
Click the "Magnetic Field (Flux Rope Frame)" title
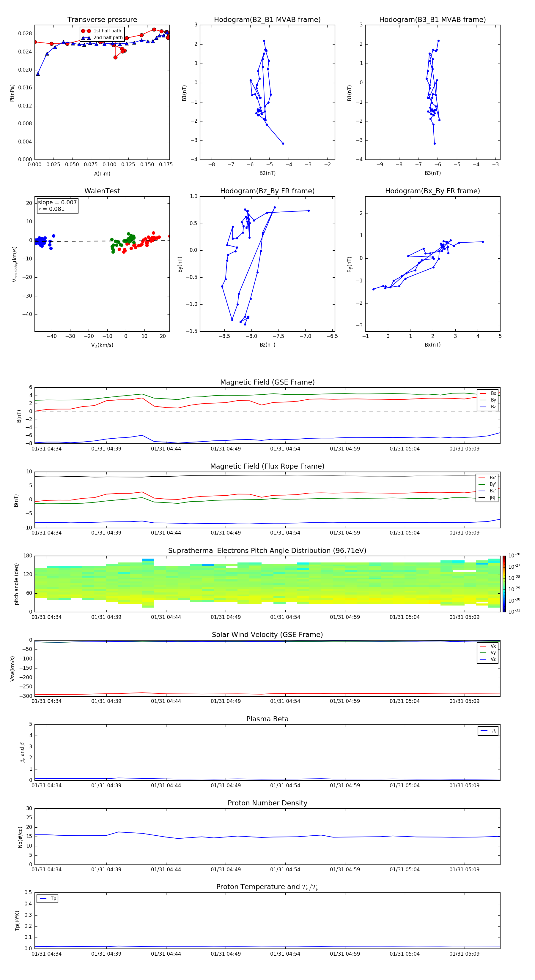pos(267,467)
